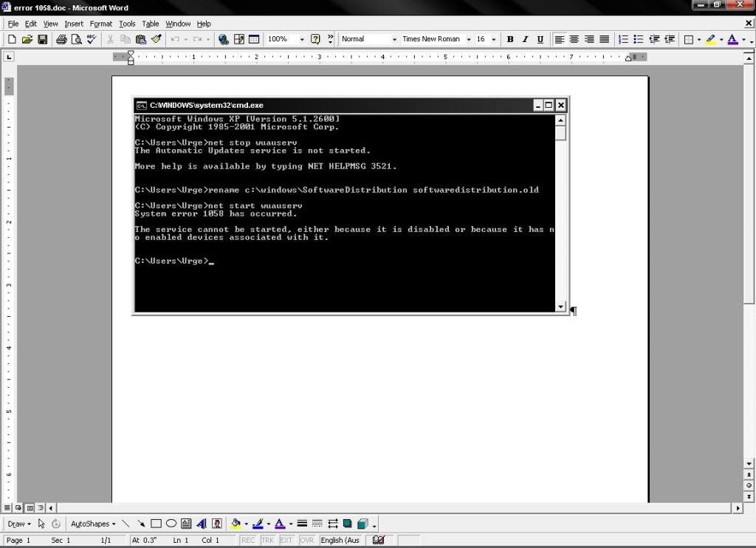
Task: Select the Format Painter brush
Action: (157, 40)
